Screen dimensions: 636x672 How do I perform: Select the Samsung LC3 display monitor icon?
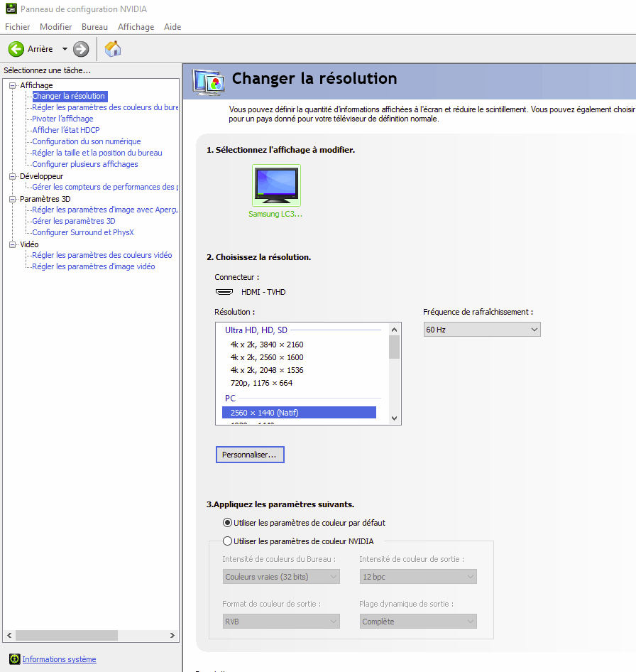276,185
